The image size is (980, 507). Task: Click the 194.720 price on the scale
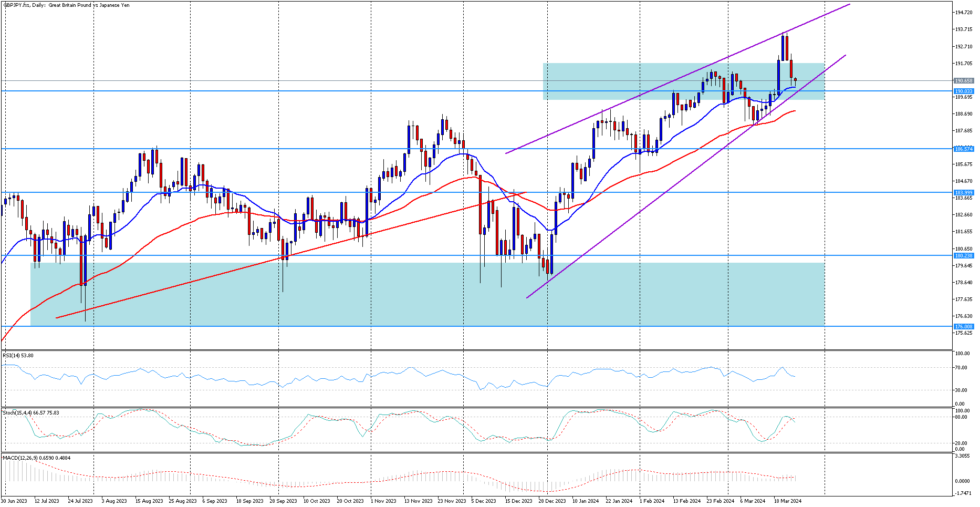(x=964, y=12)
